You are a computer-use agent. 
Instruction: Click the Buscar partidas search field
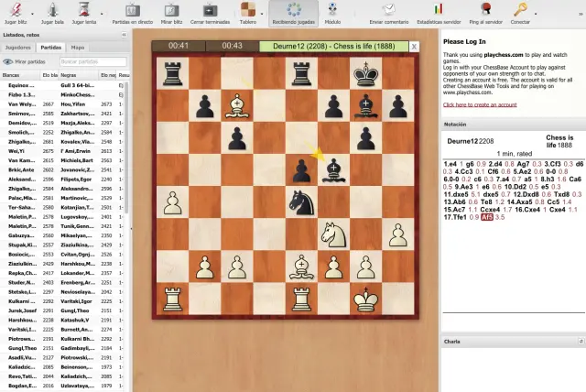pyautogui.click(x=93, y=60)
